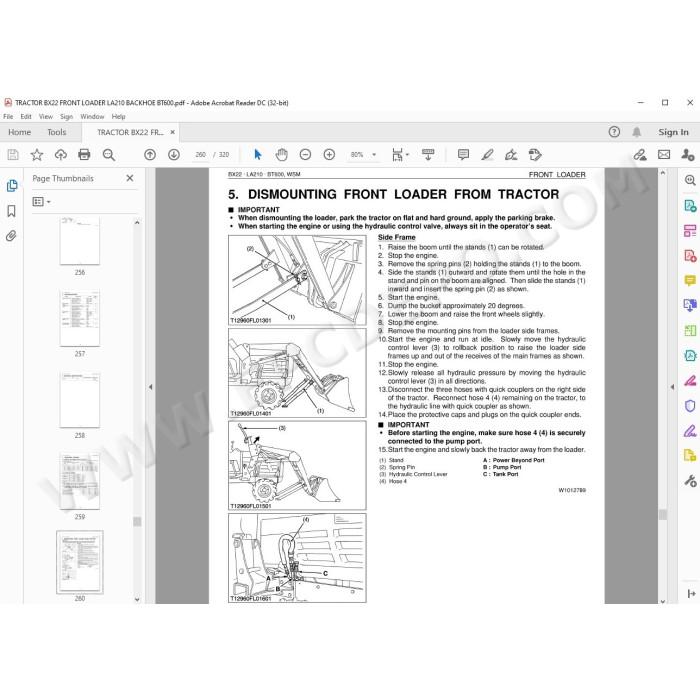Open the Sign menu
700x700 pixels.
[x=67, y=117]
